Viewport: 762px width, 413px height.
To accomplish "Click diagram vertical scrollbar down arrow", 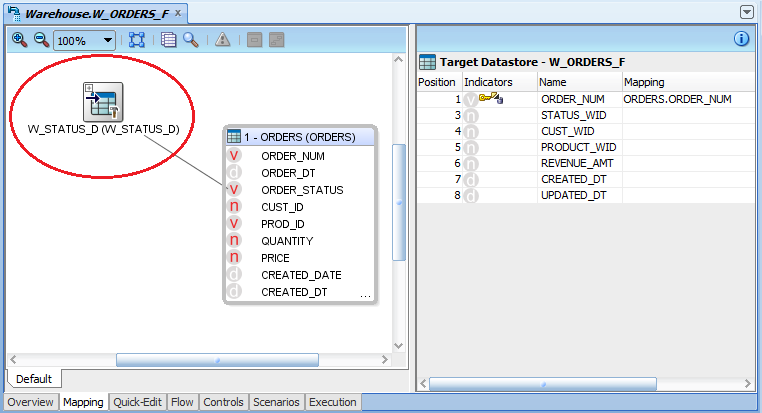I will click(x=398, y=346).
